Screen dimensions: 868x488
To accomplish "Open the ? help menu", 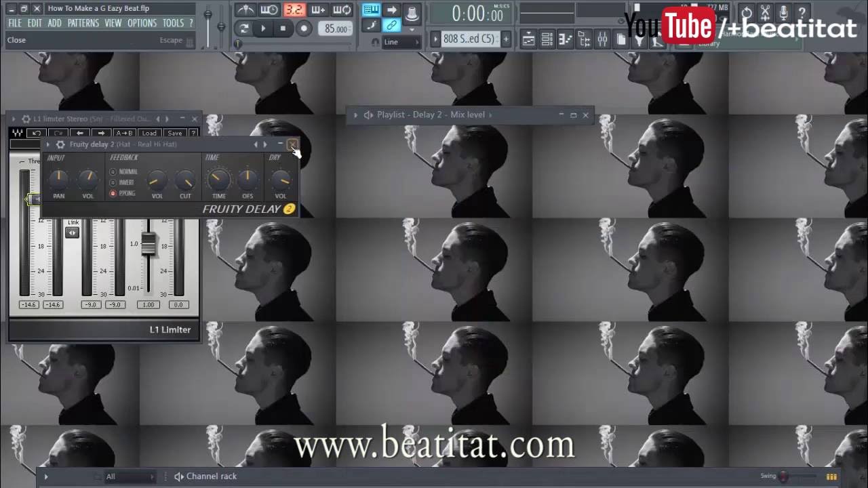I will click(x=191, y=23).
